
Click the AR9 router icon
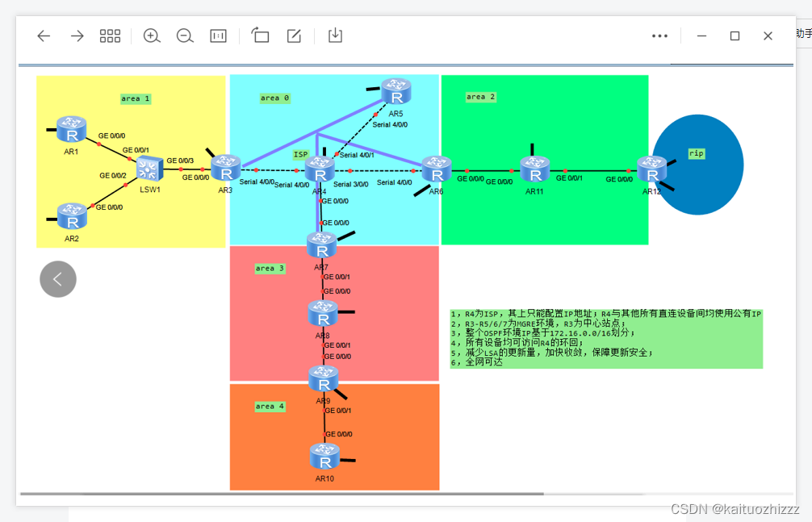tap(324, 378)
